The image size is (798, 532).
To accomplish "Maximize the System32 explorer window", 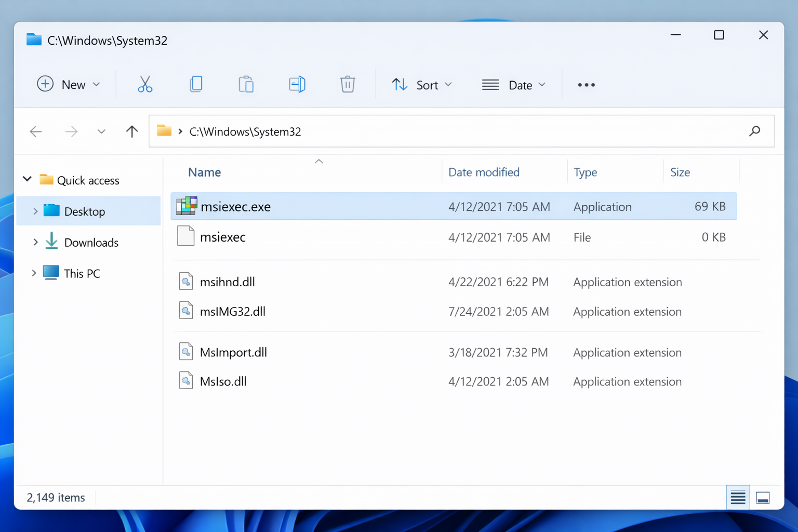I will click(719, 35).
